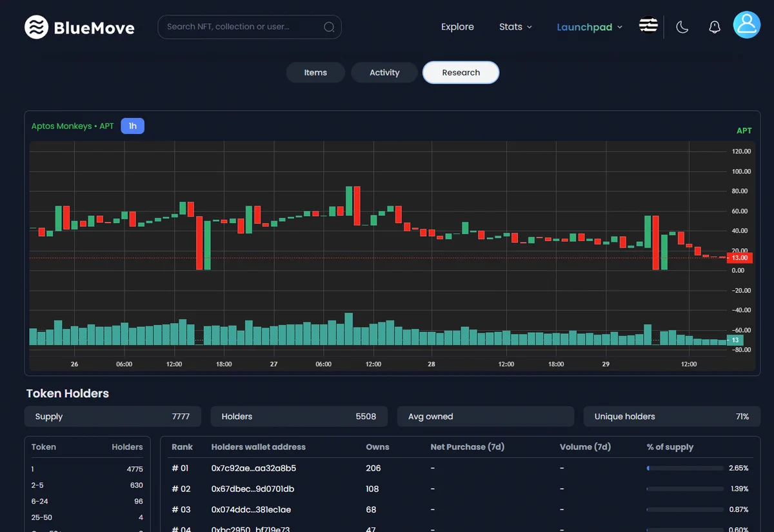Click the 28 date axis label
The width and height of the screenshot is (774, 532).
point(432,364)
